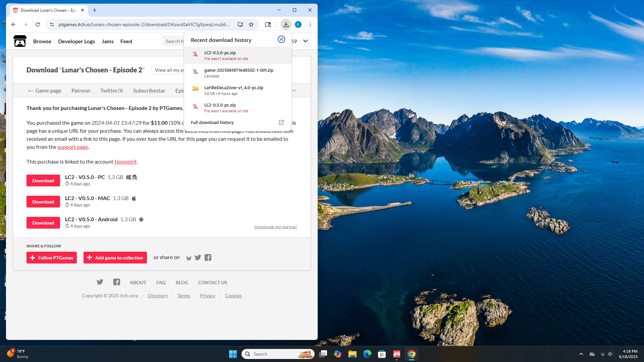Share on Twitter icon beside share on
This screenshot has width=644, height=362.
[x=198, y=257]
